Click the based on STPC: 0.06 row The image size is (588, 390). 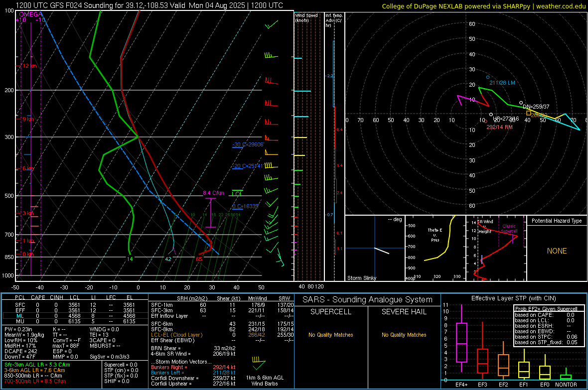pos(546,337)
